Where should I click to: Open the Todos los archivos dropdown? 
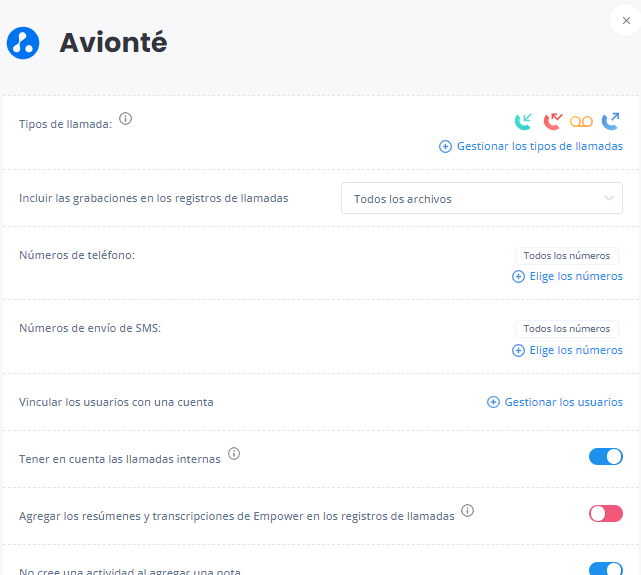(x=482, y=198)
